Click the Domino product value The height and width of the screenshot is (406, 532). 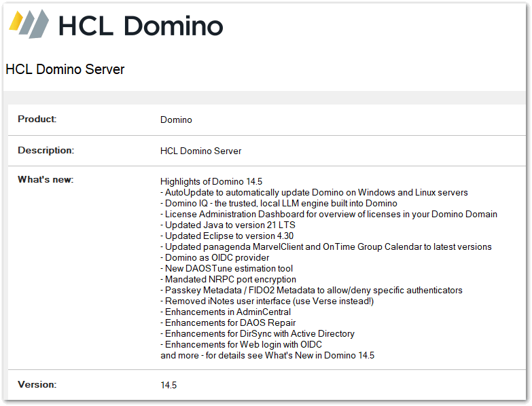tap(176, 120)
